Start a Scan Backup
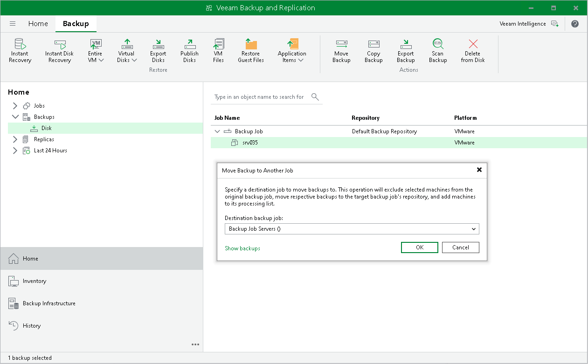The width and height of the screenshot is (588, 364). (x=437, y=50)
